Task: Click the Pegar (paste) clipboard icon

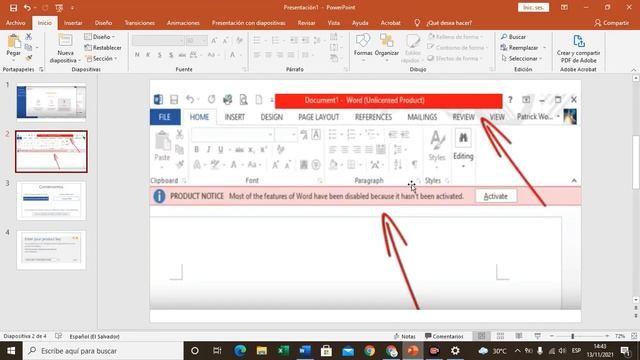Action: pos(14,41)
